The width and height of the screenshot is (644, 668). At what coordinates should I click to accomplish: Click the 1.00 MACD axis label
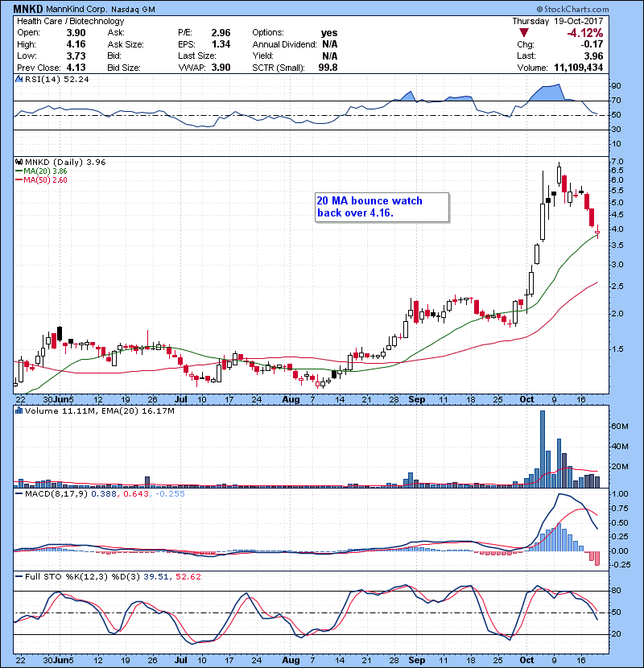pyautogui.click(x=620, y=494)
